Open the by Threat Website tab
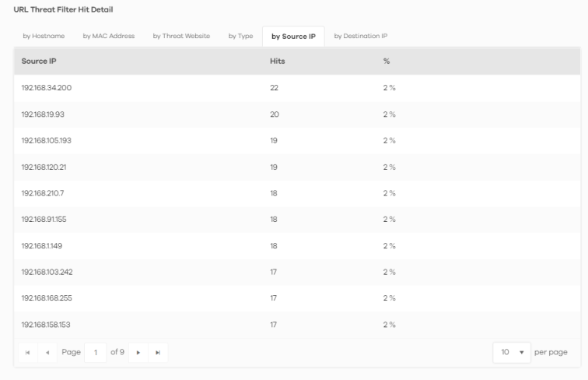588x380 pixels. [181, 36]
